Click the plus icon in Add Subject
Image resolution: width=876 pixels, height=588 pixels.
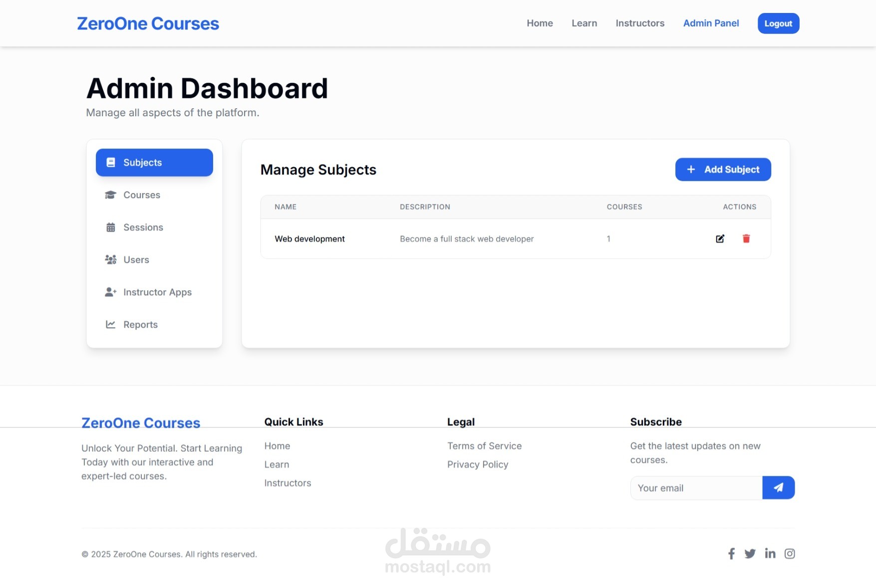691,170
